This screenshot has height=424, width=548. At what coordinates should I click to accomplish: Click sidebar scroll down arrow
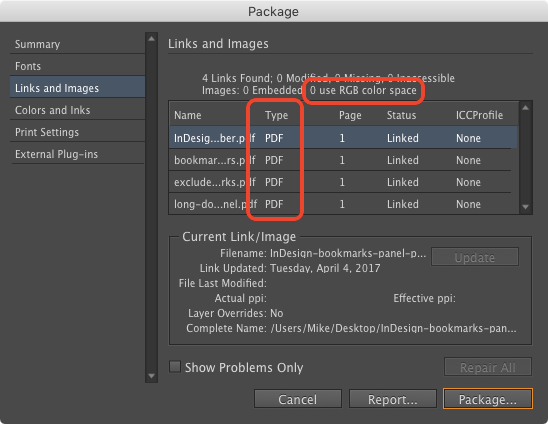pyautogui.click(x=151, y=376)
